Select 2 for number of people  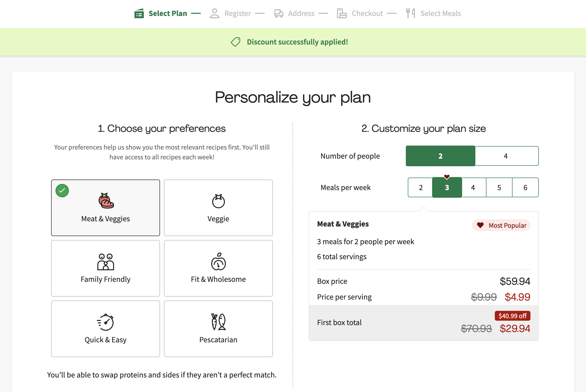pos(440,156)
